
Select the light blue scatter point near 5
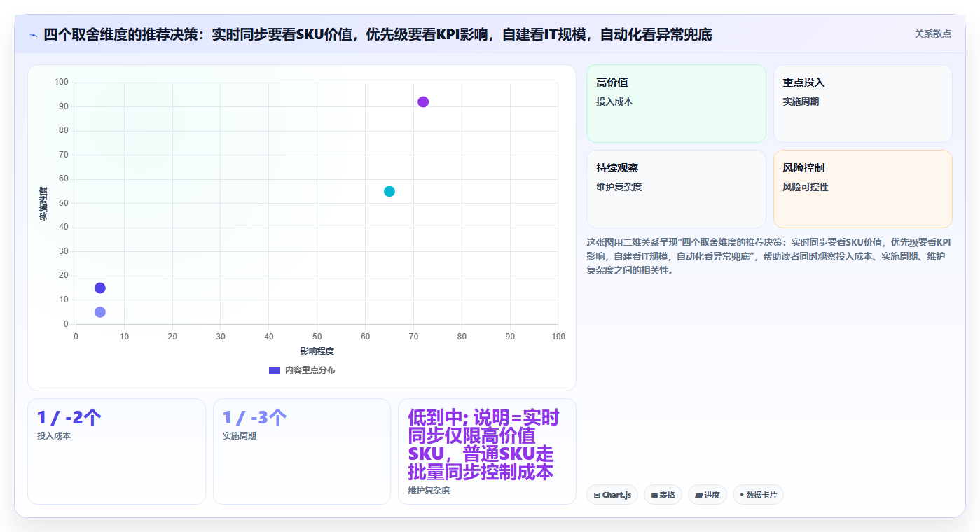pyautogui.click(x=100, y=312)
